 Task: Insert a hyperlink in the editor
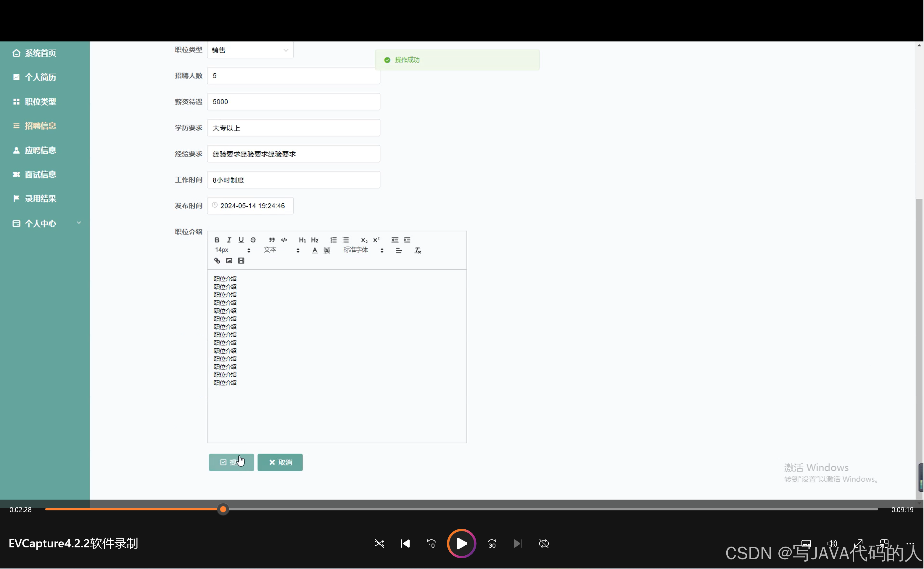tap(217, 261)
